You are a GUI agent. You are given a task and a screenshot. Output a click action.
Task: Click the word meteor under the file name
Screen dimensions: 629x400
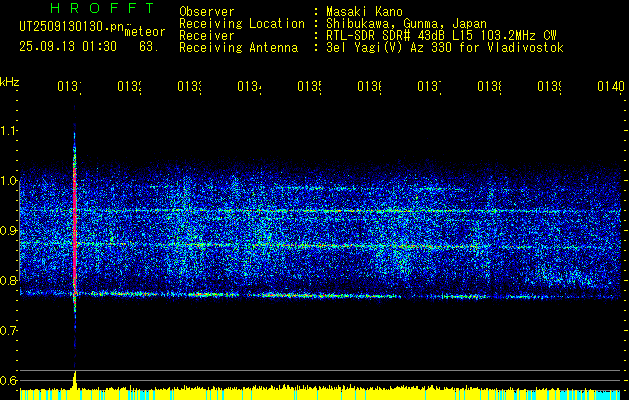[145, 32]
